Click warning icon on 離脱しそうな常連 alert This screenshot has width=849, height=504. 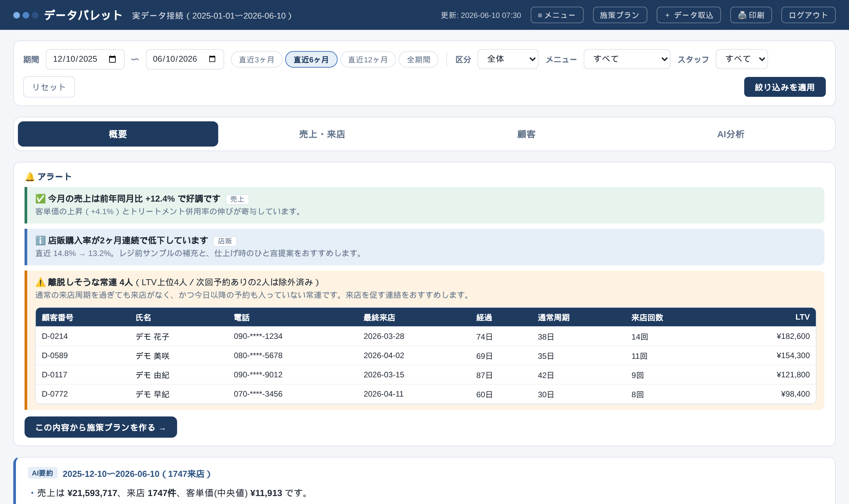coord(40,282)
